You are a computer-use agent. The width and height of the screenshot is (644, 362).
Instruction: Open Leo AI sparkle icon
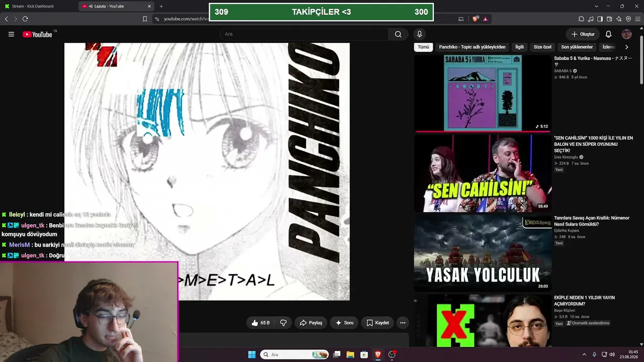[618, 19]
